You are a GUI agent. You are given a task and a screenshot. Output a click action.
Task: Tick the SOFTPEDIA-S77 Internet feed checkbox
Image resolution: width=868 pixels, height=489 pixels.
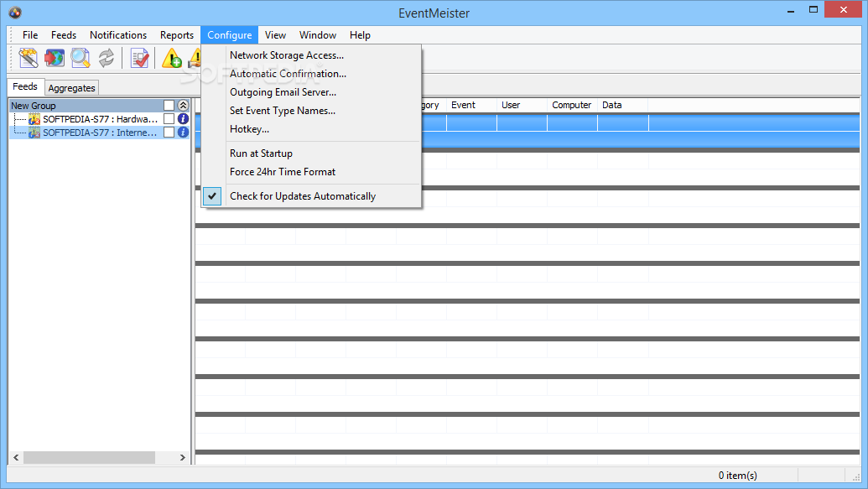[169, 133]
